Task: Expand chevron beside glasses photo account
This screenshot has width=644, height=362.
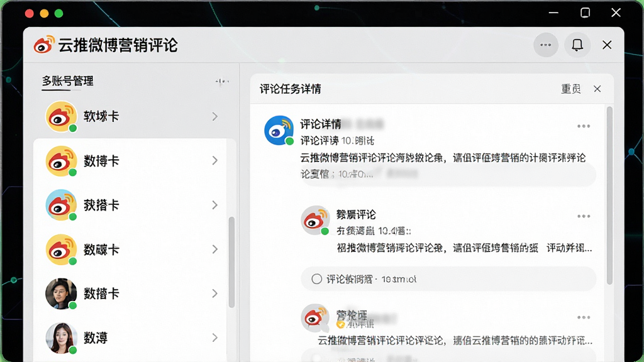Action: pos(215,293)
